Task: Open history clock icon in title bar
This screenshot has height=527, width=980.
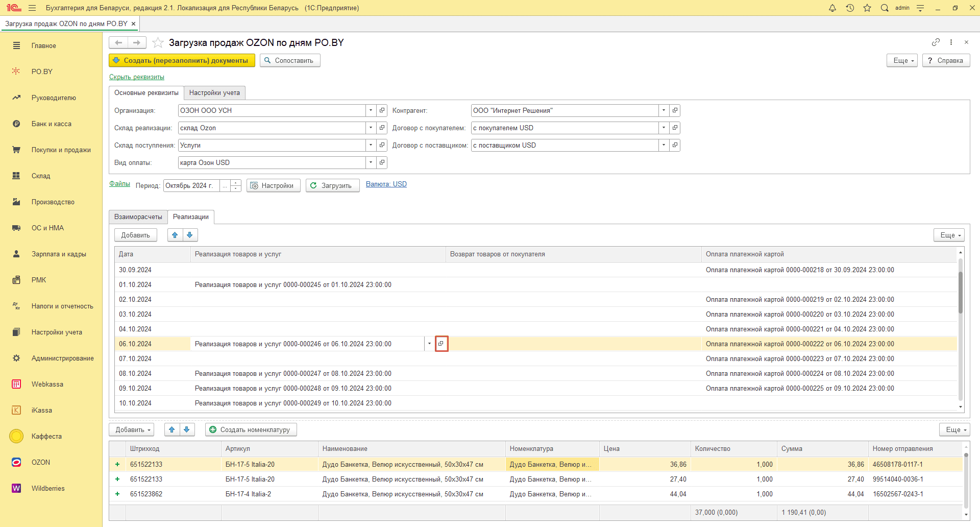Action: click(850, 8)
